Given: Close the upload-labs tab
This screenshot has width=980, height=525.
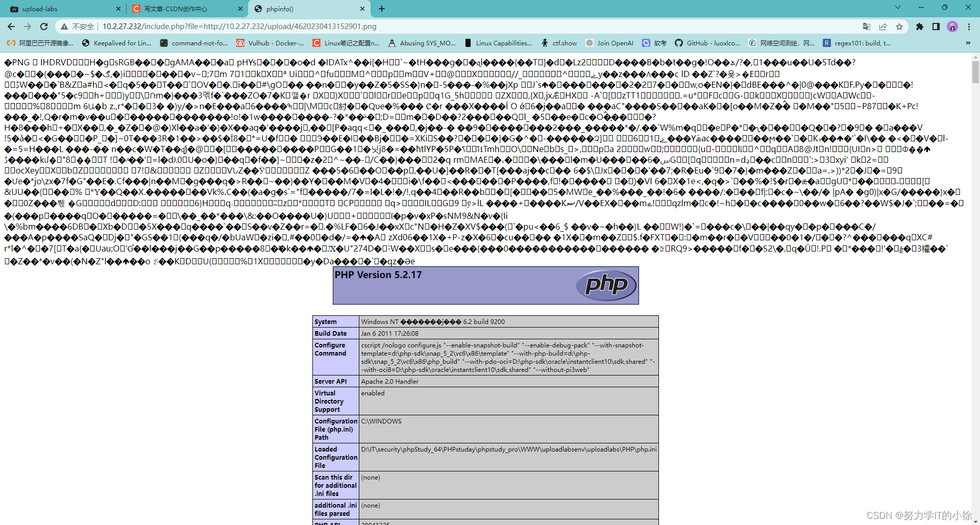Looking at the screenshot, I should pos(118,9).
